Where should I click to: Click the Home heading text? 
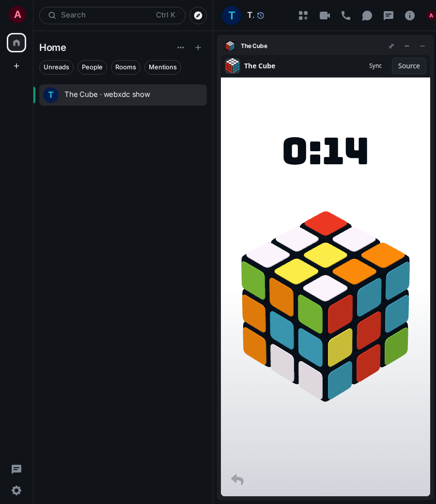tap(53, 47)
